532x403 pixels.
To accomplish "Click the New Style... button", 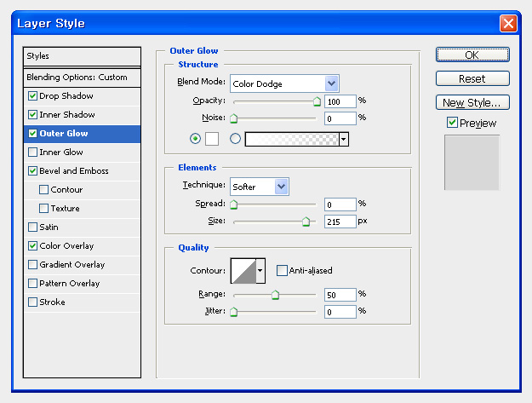I will [x=472, y=102].
